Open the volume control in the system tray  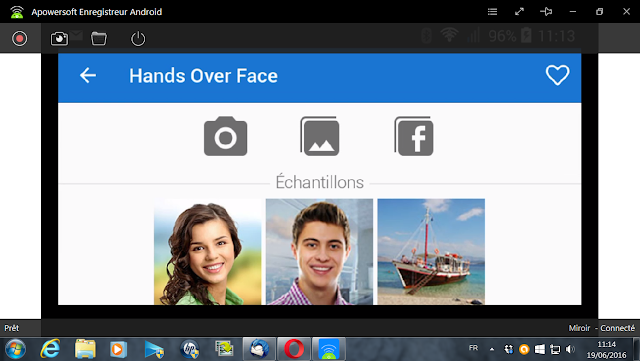pyautogui.click(x=570, y=349)
